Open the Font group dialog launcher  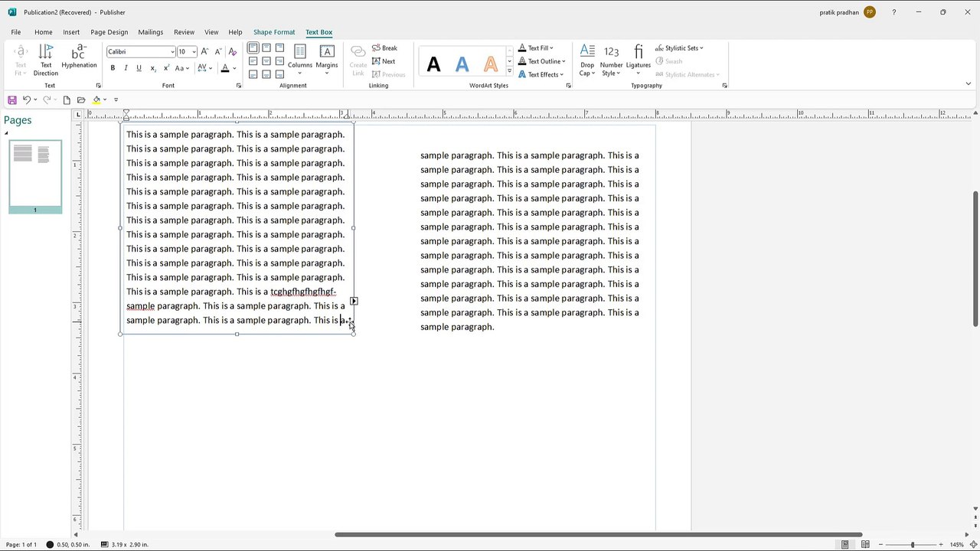pos(239,86)
